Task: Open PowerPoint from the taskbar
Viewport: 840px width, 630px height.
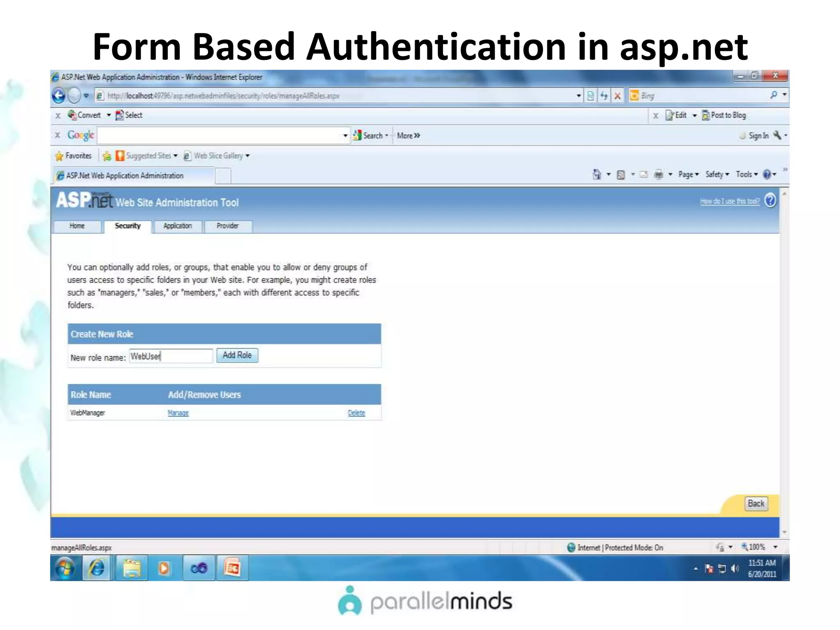Action: click(232, 568)
